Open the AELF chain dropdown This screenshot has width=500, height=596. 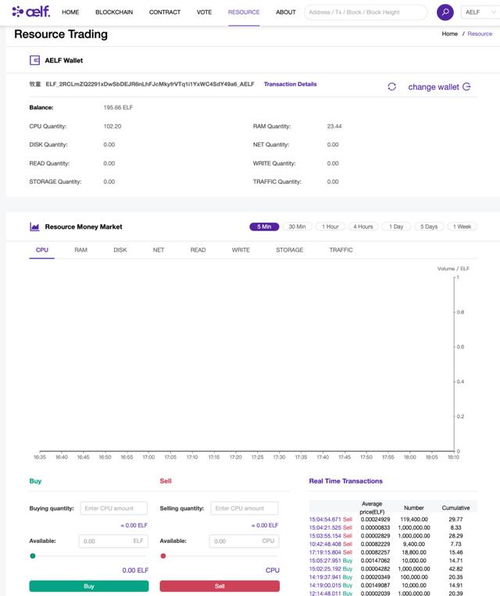tap(480, 12)
